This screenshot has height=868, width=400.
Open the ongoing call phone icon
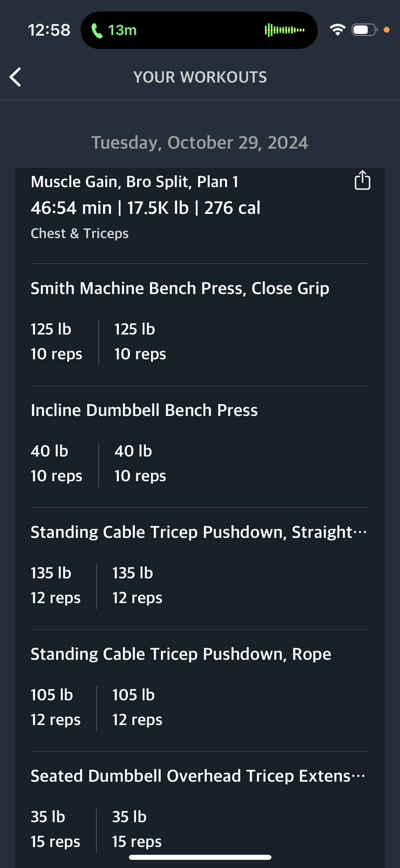97,31
